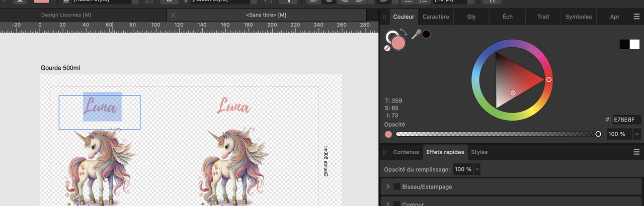Switch to the Styles tab
The height and width of the screenshot is (206, 644).
click(479, 152)
